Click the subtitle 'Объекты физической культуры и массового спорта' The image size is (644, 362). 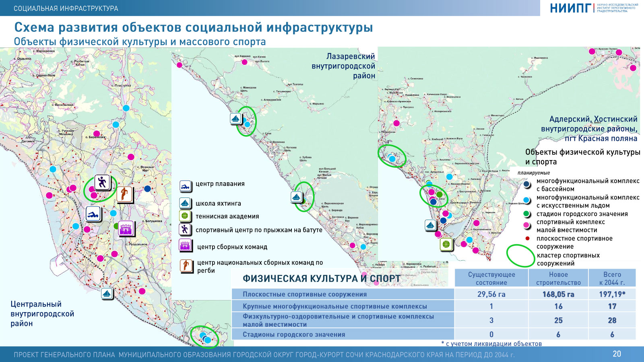pos(140,42)
